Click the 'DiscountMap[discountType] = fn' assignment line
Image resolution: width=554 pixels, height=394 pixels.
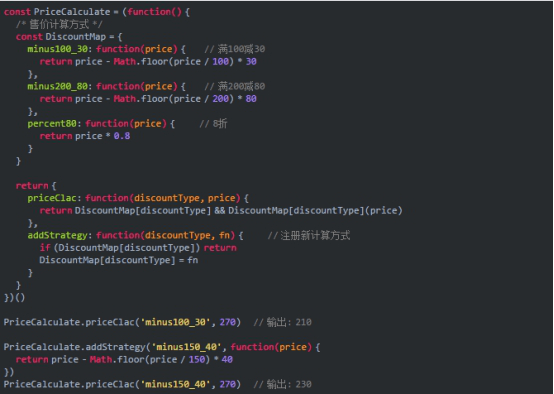pos(118,260)
